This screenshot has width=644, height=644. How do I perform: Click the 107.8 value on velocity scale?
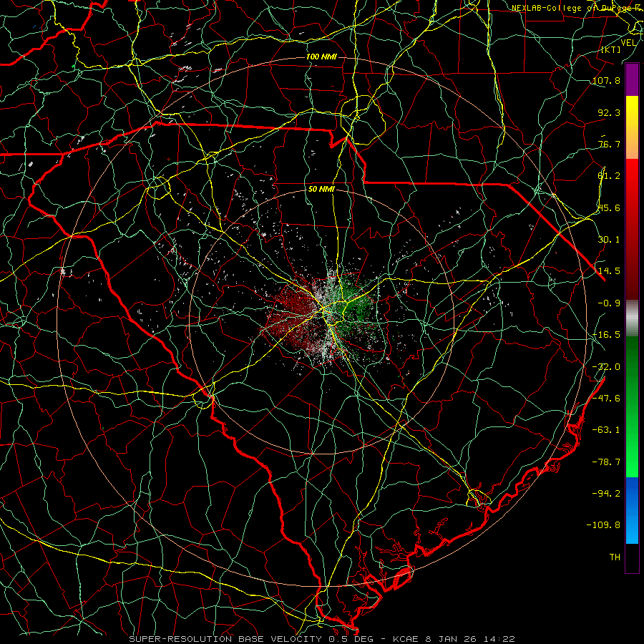pyautogui.click(x=606, y=80)
